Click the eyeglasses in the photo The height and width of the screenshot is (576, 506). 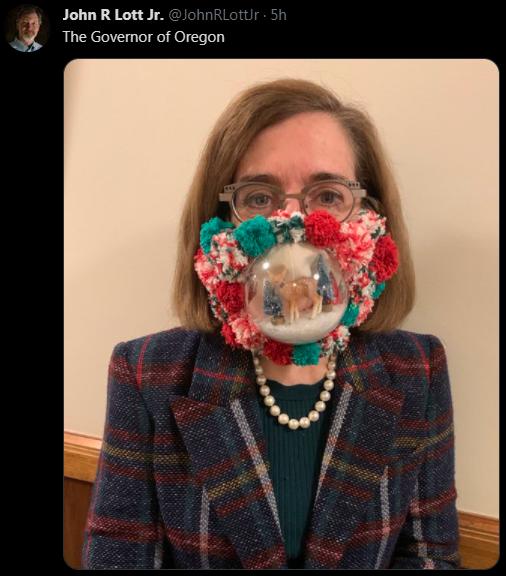[296, 200]
